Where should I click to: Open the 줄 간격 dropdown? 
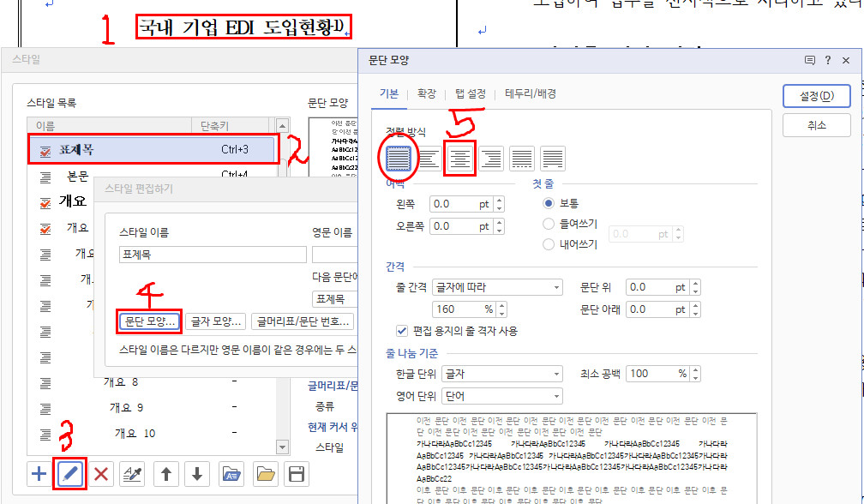point(497,287)
